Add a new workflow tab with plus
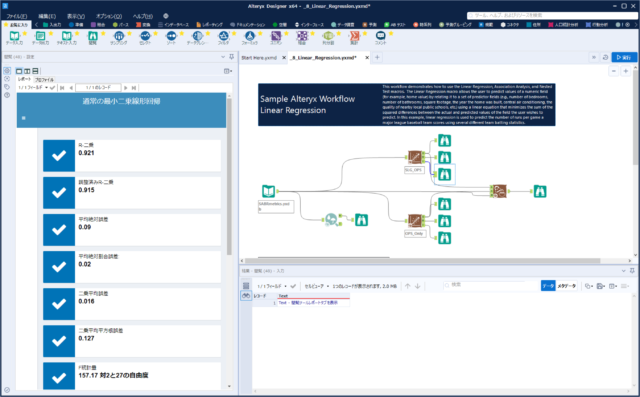Screen dimensions: 640x397 (377, 58)
